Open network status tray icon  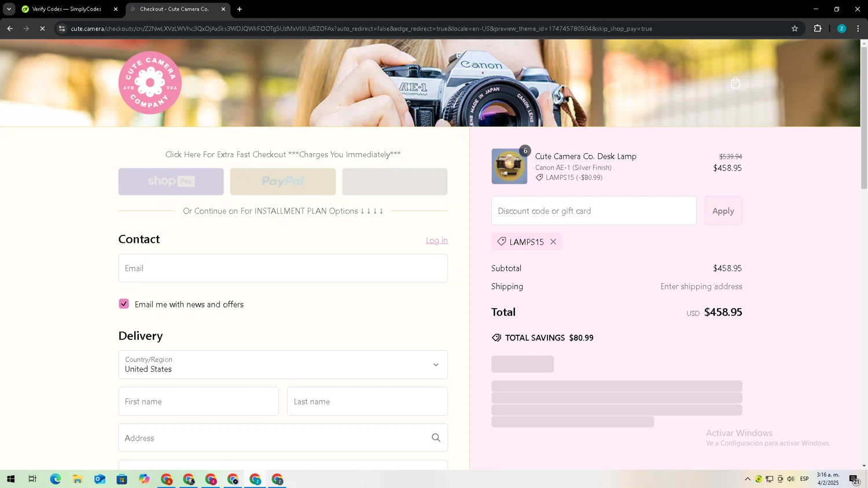click(770, 479)
